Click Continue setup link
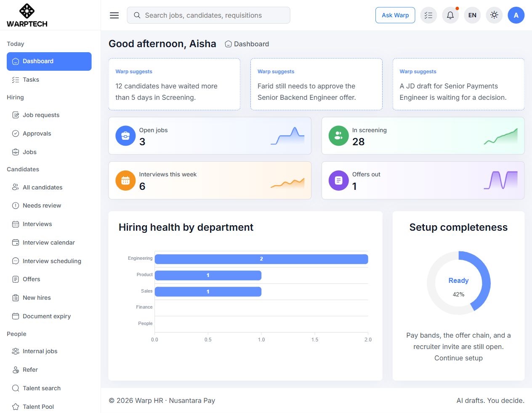Image resolution: width=532 pixels, height=413 pixels. [x=458, y=358]
